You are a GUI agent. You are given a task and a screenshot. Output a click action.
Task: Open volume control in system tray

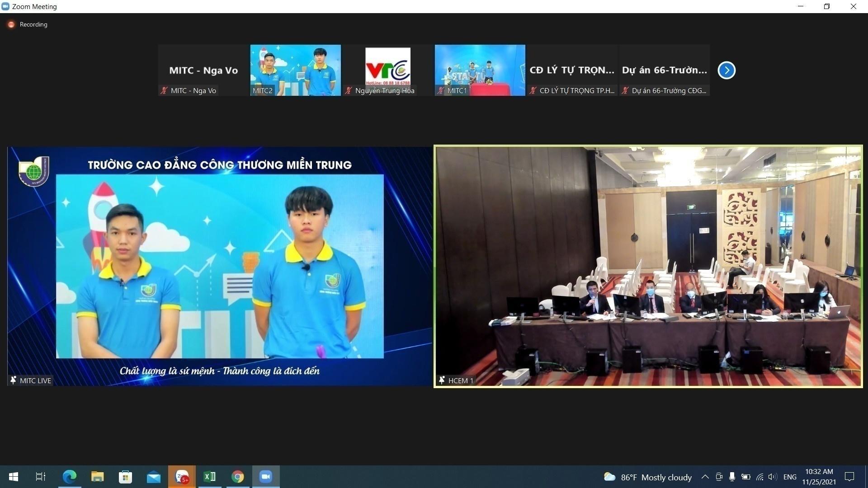(x=773, y=477)
